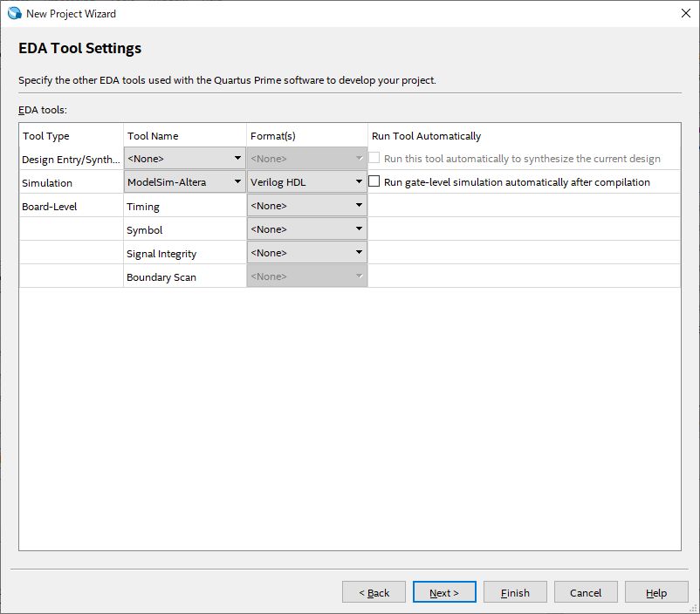Viewport: 700px width, 614px height.
Task: Click the Run Tool Automatically column header
Action: pos(426,136)
